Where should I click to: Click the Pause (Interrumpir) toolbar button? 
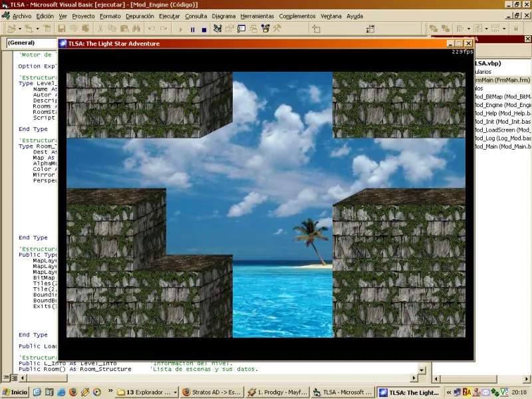pyautogui.click(x=193, y=29)
